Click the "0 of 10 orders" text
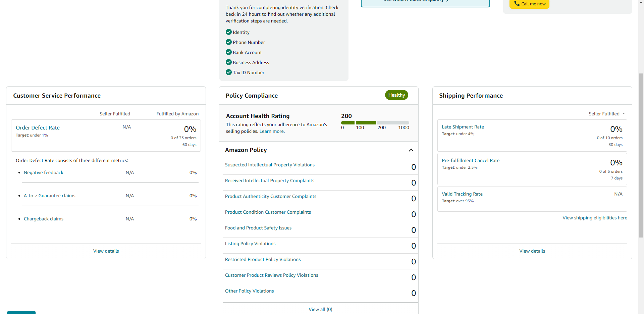This screenshot has width=644, height=314. (609, 138)
